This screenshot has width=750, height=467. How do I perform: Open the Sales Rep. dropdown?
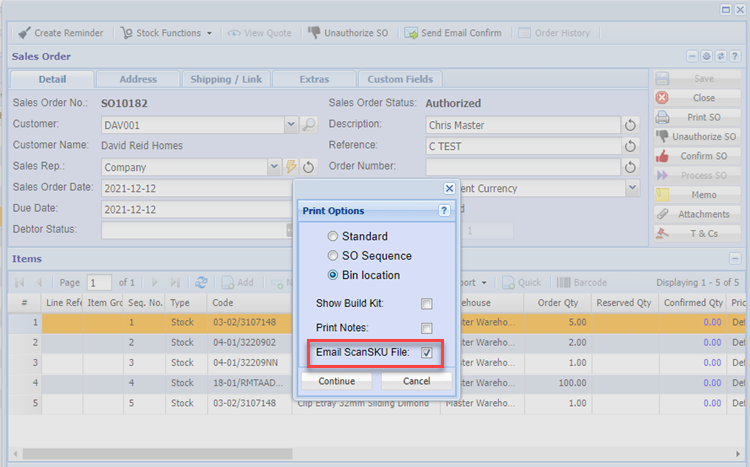point(274,167)
